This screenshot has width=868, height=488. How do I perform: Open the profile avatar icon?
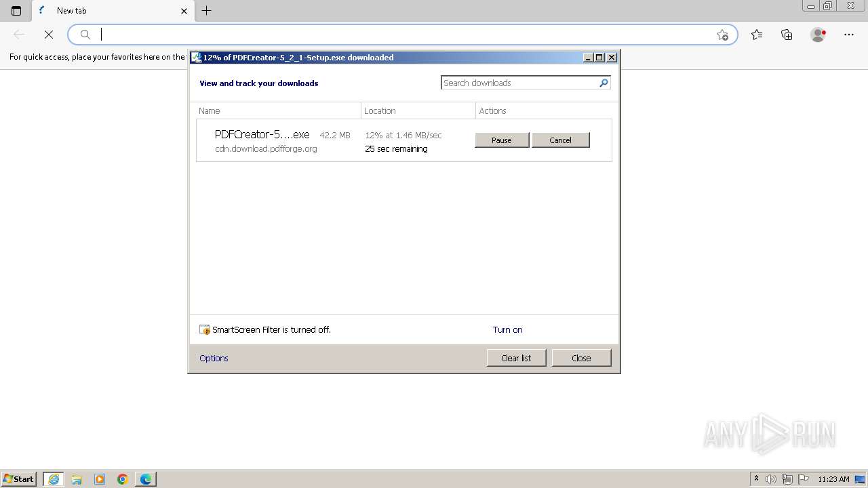coord(818,35)
